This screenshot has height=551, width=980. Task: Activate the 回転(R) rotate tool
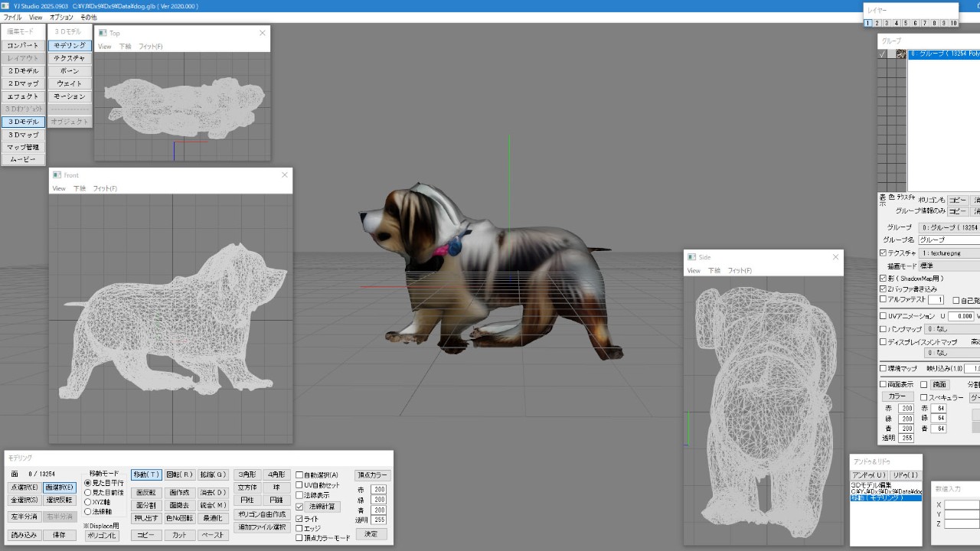coord(179,474)
